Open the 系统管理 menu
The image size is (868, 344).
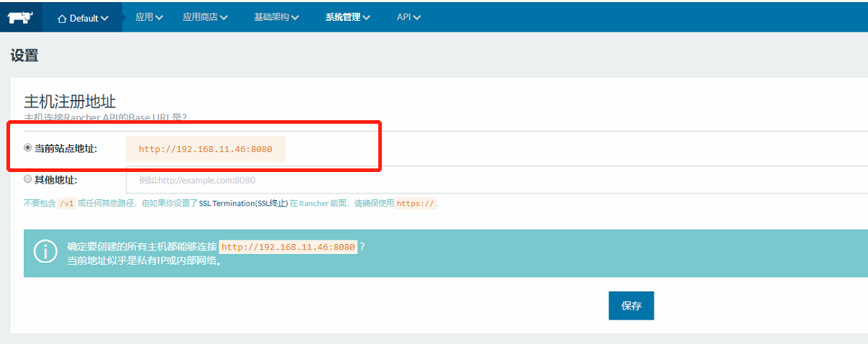click(347, 17)
